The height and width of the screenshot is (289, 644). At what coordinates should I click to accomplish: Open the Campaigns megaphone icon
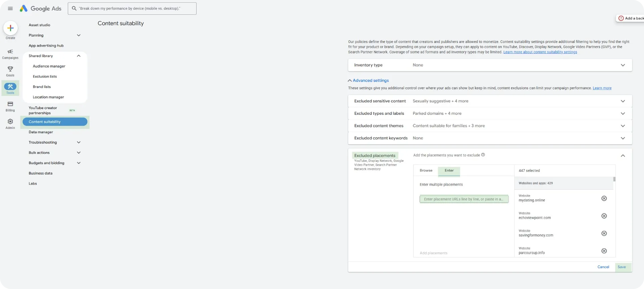pos(10,52)
